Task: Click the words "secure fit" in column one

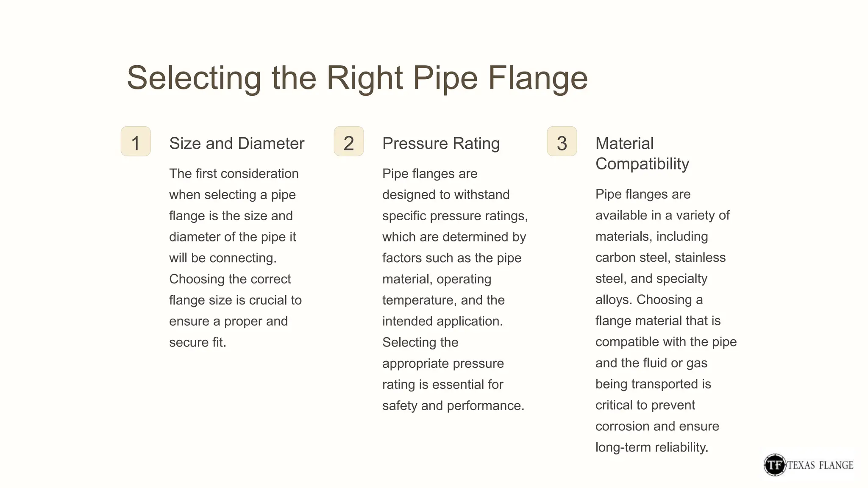Action: (x=197, y=342)
